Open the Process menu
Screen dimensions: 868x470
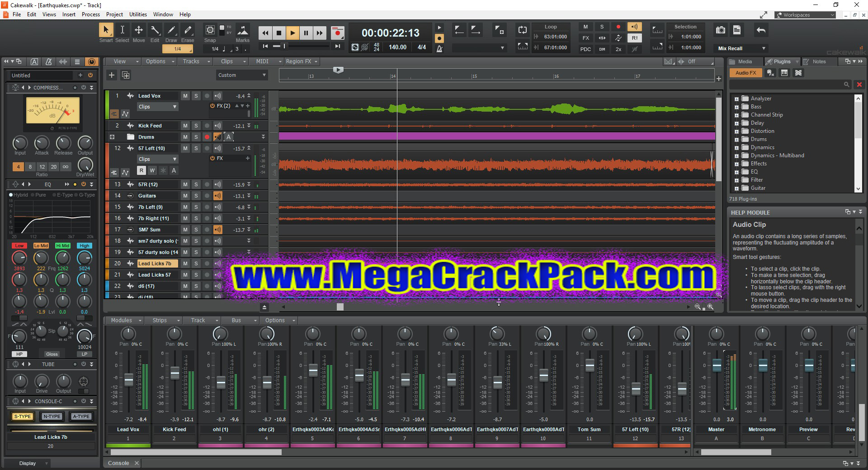91,14
